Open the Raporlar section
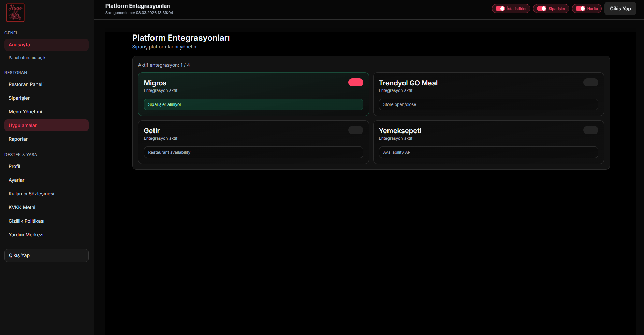The image size is (644, 335). [18, 139]
